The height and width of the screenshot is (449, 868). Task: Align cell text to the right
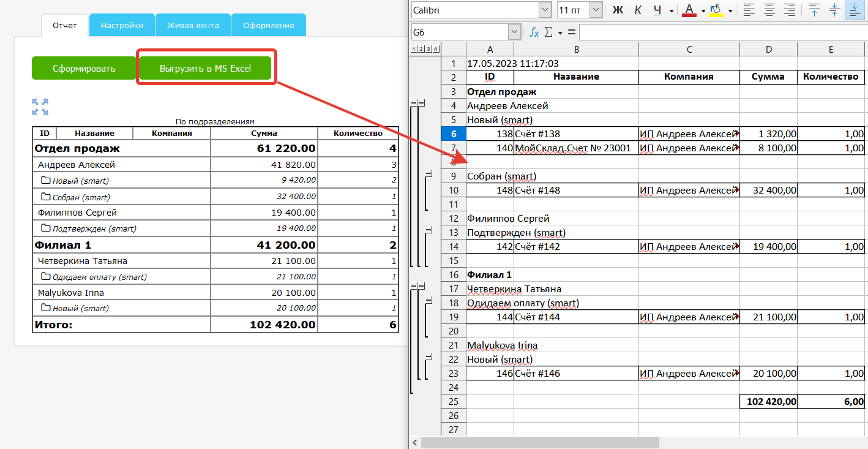[790, 10]
